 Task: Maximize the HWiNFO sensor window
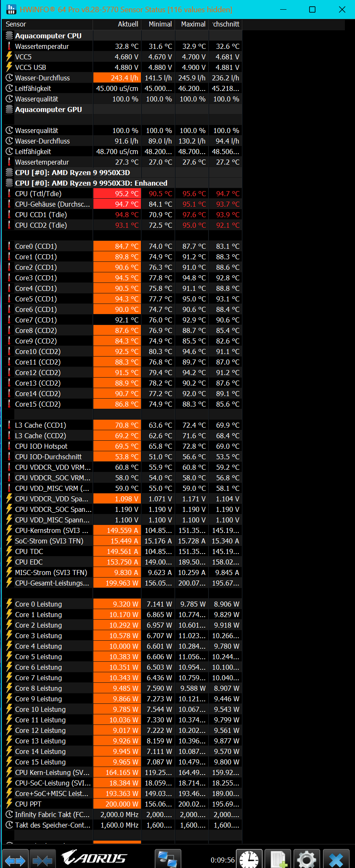click(312, 9)
